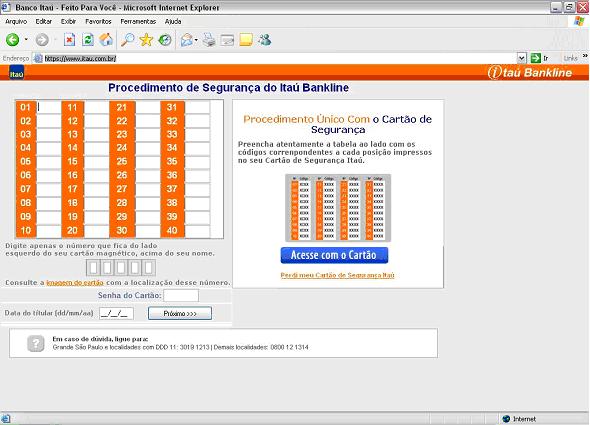590x425 pixels.
Task: Open the Editar menu
Action: point(44,21)
